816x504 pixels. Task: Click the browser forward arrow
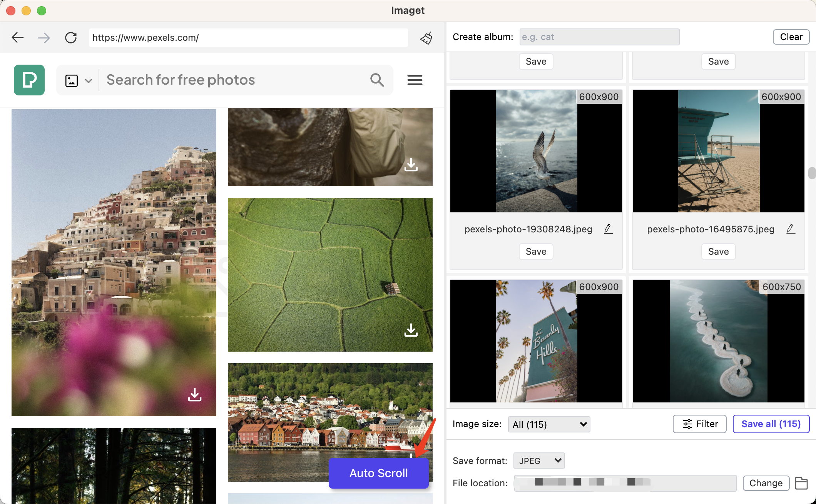(x=44, y=38)
